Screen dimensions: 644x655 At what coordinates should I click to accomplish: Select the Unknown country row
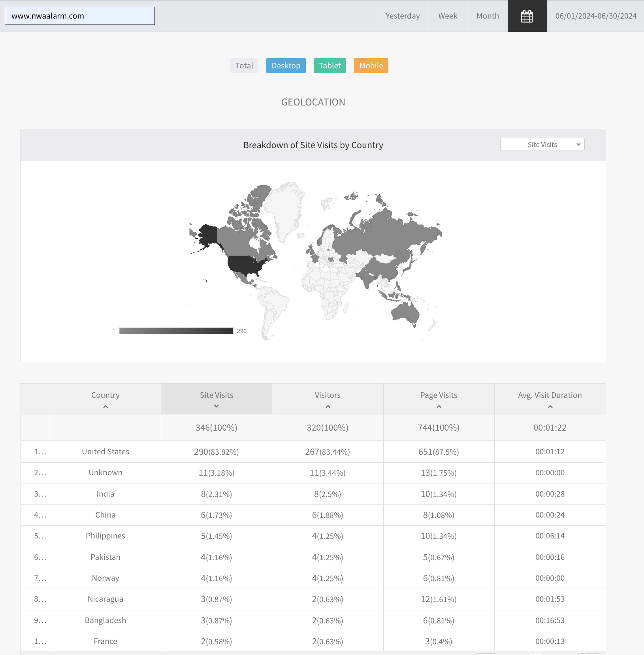pos(313,473)
